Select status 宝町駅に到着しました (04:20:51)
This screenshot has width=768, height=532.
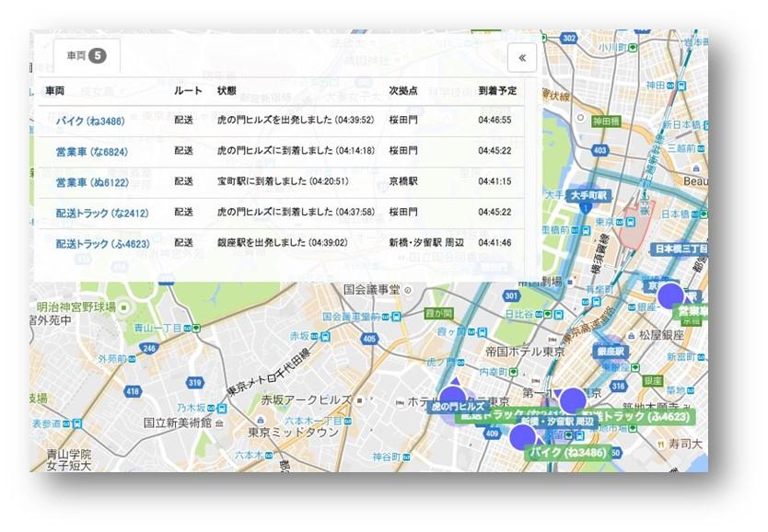tap(283, 181)
